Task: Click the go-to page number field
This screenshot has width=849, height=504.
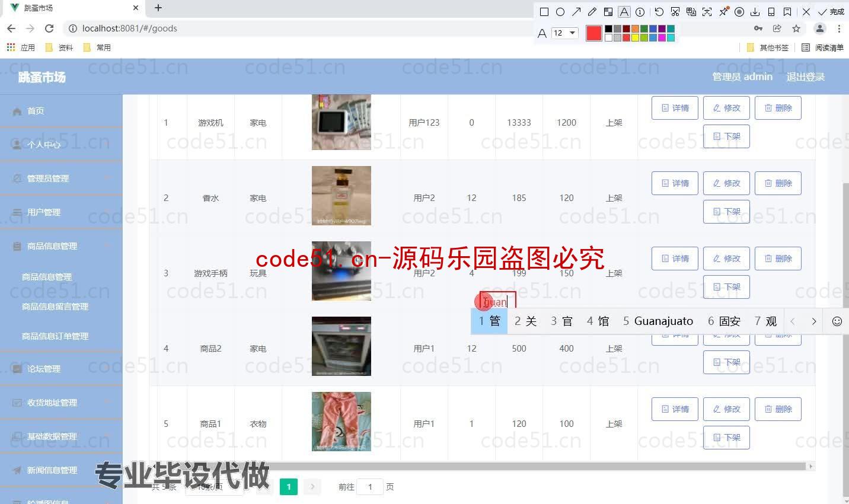Action: (370, 487)
